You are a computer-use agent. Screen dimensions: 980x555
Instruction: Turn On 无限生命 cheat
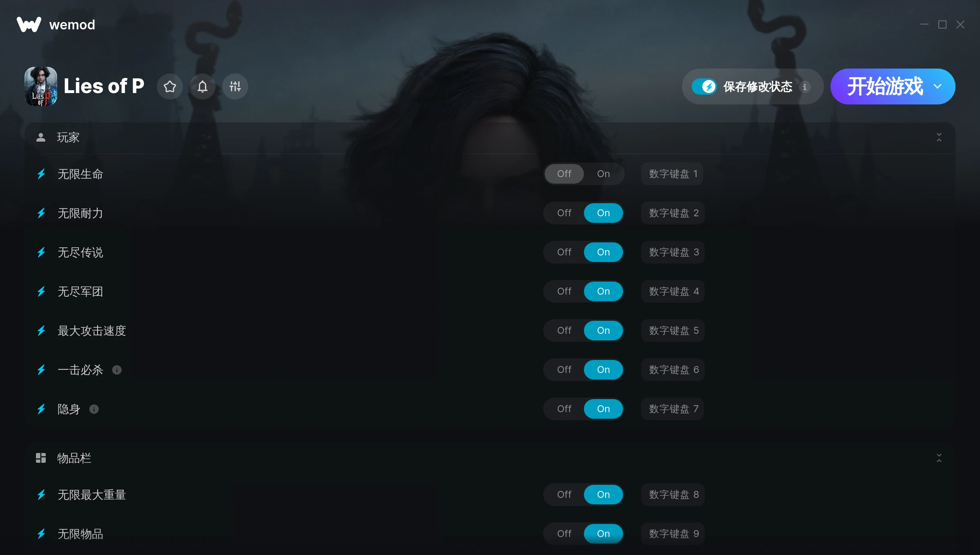pos(603,174)
